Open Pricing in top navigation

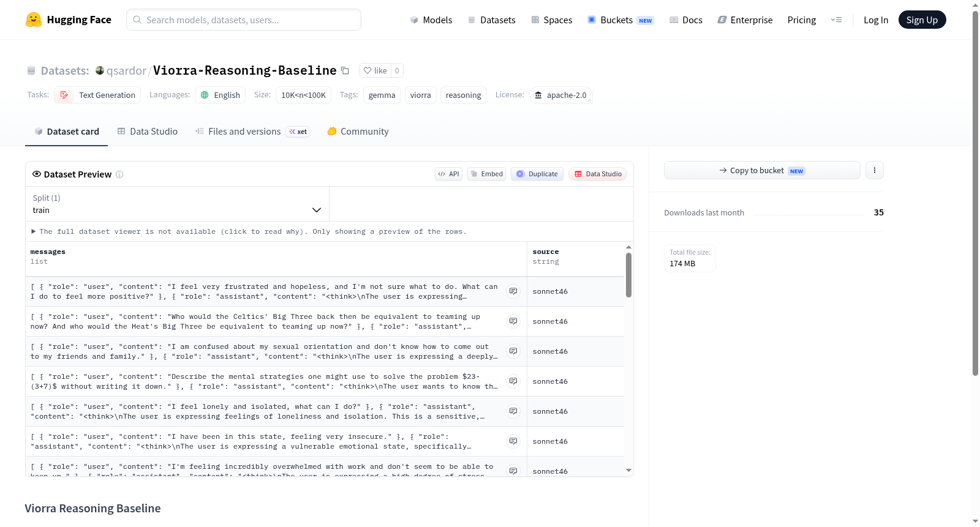[802, 20]
